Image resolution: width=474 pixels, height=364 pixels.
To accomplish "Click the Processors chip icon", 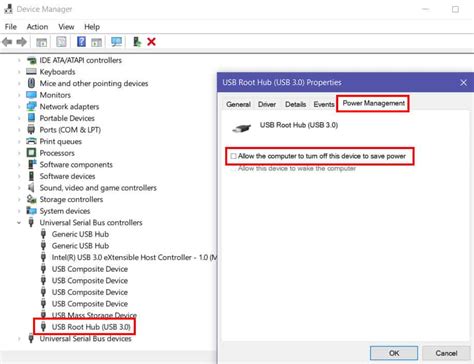I will click(31, 153).
